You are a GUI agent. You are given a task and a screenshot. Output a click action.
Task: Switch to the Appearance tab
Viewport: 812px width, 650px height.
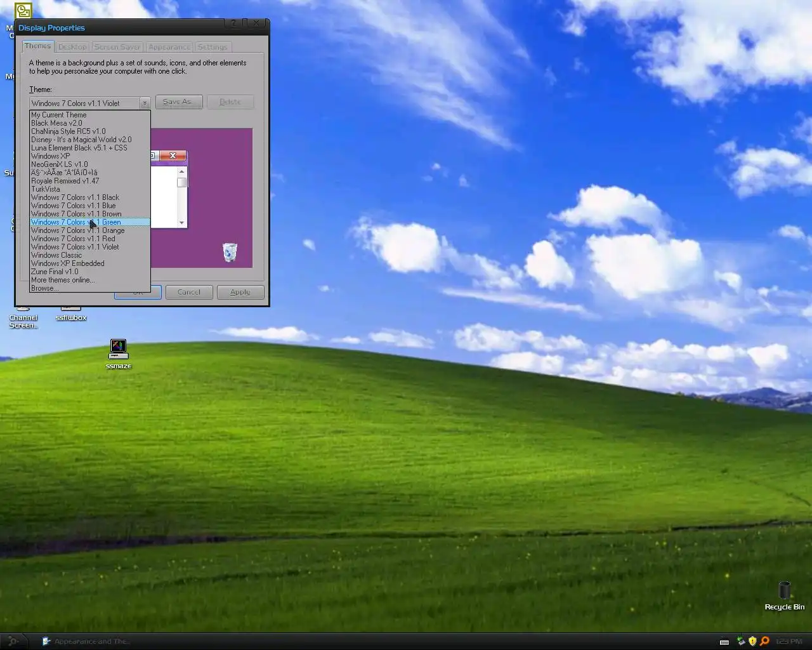pos(169,47)
